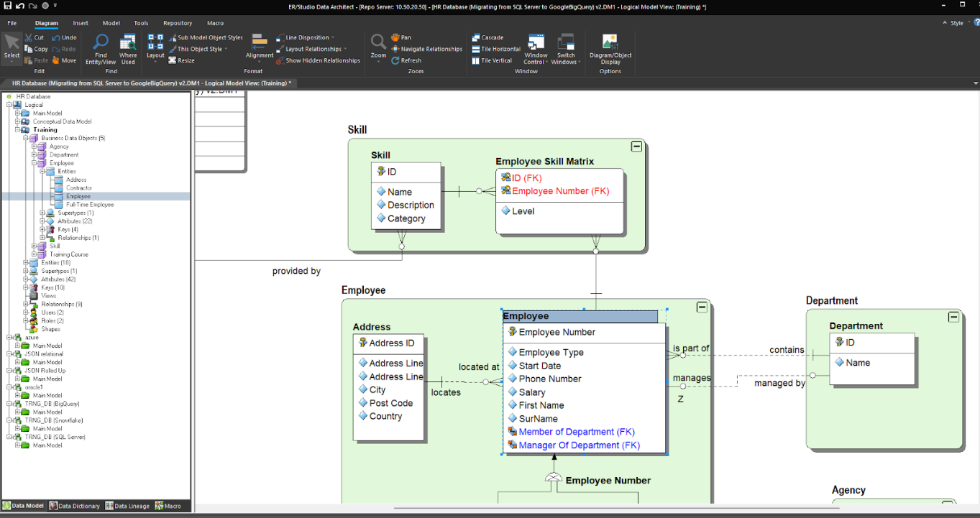
Task: Collapse the Business Data Objects (5) node
Action: [x=25, y=138]
